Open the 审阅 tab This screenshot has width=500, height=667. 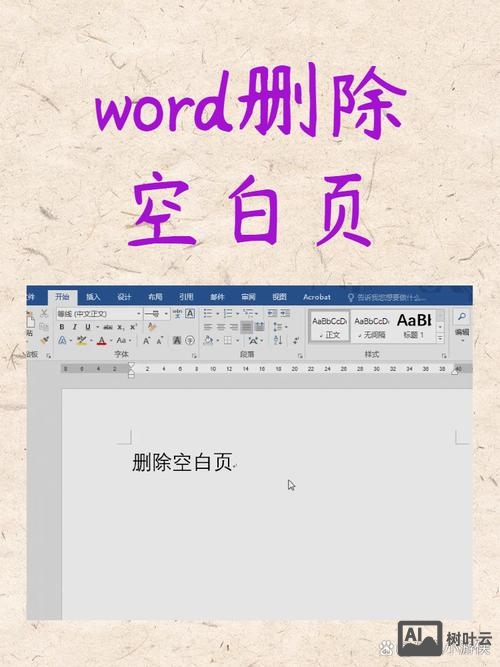click(248, 297)
